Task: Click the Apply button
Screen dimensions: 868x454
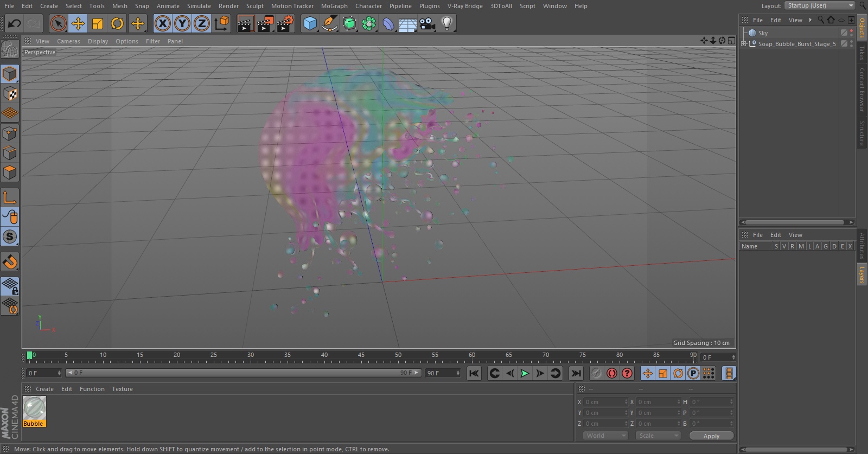Action: (x=711, y=436)
